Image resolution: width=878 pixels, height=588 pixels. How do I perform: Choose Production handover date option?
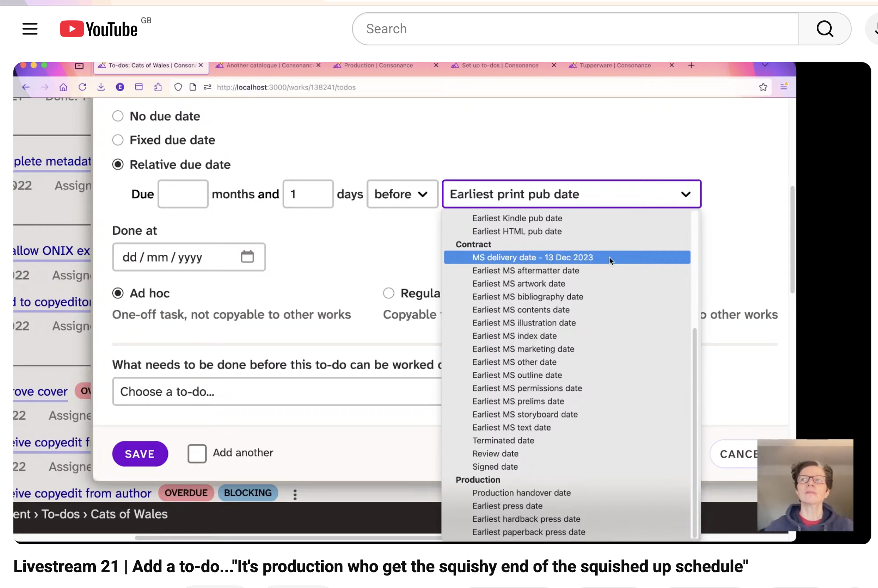[521, 493]
